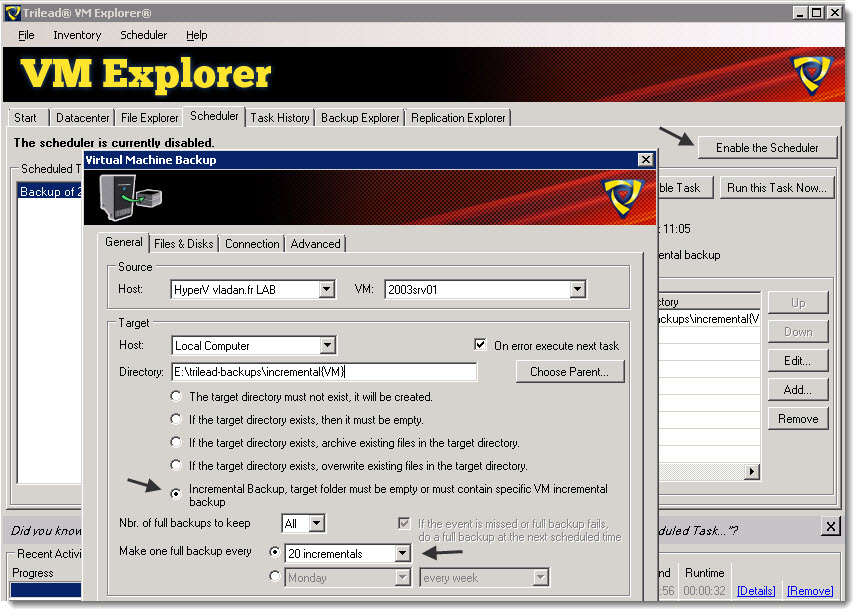Select the weekday schedule radio button
Image resolution: width=860 pixels, height=616 pixels.
[275, 576]
